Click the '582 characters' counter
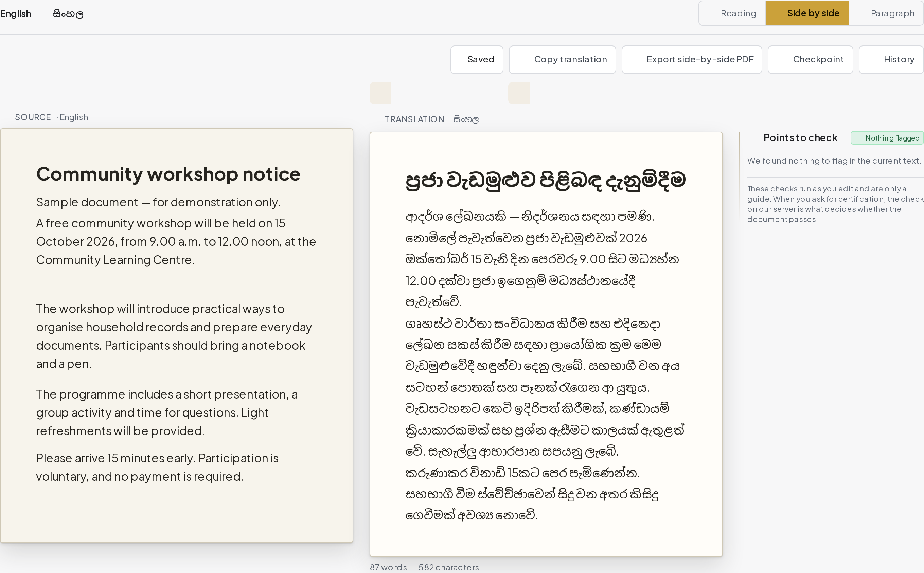 coord(448,567)
